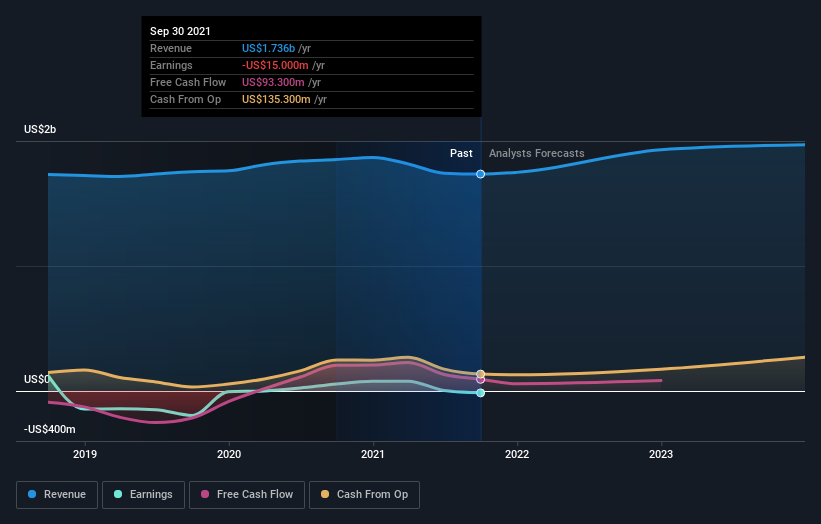
Task: Toggle the Free Cash Flow legend button
Action: tap(247, 495)
